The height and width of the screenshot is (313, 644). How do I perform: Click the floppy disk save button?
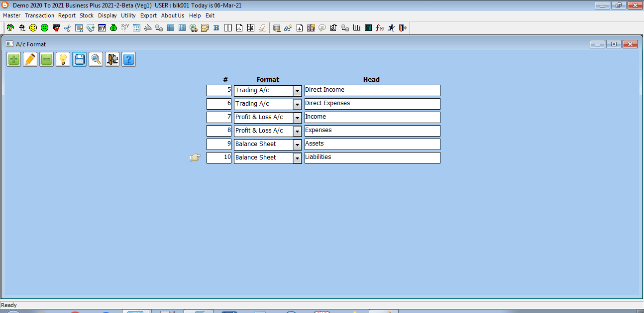(79, 60)
